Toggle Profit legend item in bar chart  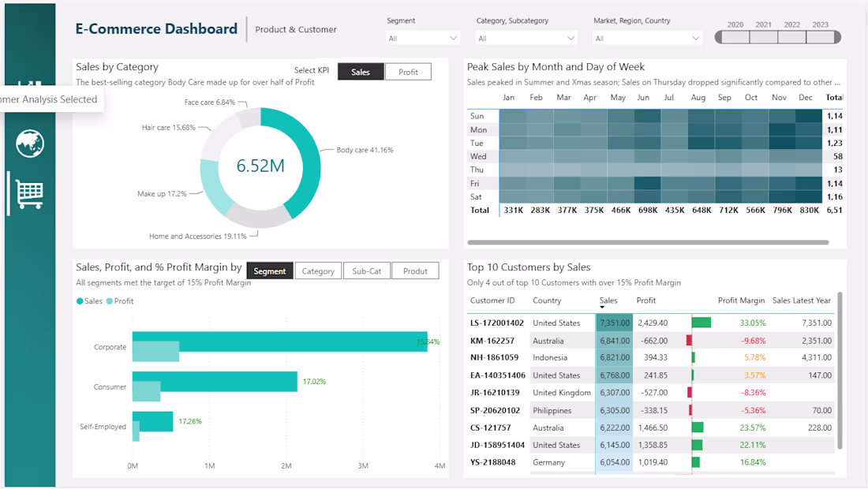pyautogui.click(x=120, y=301)
